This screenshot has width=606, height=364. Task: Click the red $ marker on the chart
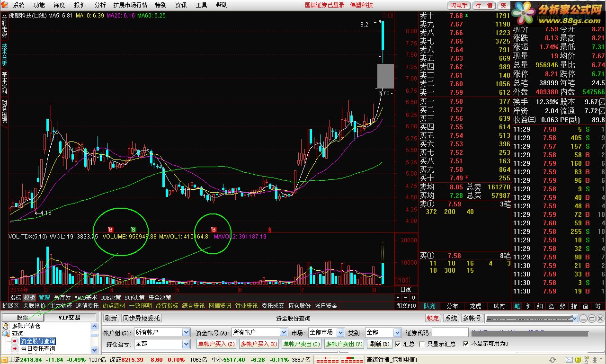(x=270, y=230)
